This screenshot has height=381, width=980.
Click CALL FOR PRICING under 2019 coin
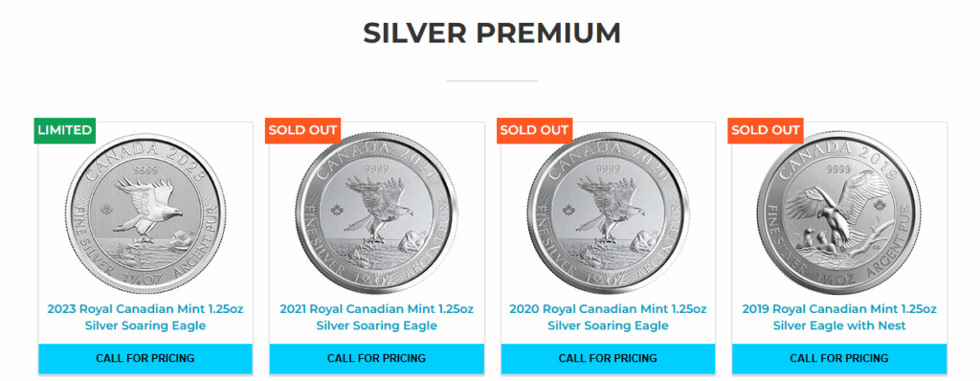point(839,358)
